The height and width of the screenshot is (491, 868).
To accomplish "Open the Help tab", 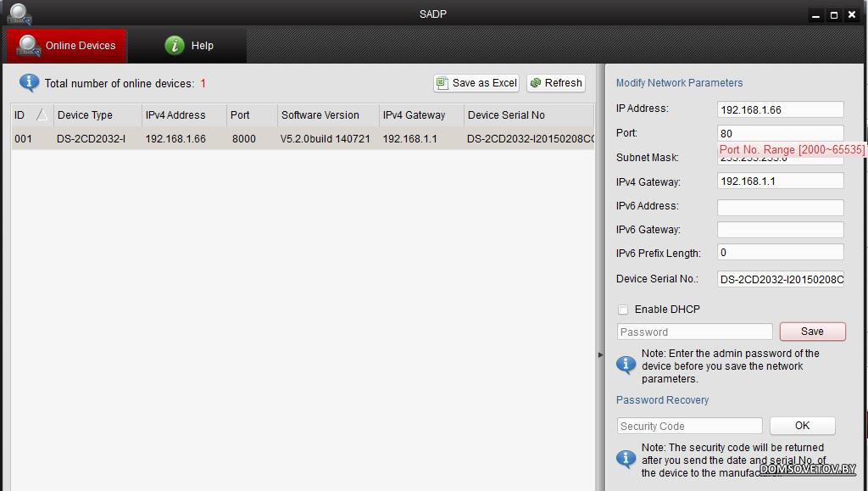I will 187,46.
